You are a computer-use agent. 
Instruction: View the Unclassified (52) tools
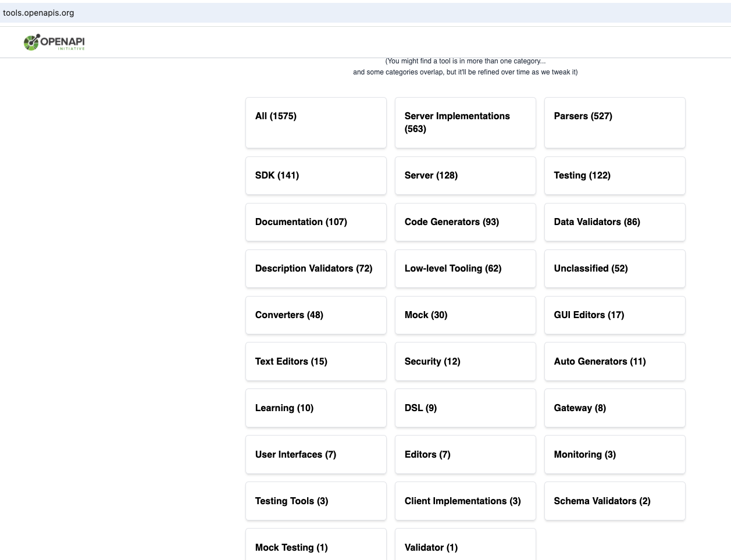pos(615,269)
